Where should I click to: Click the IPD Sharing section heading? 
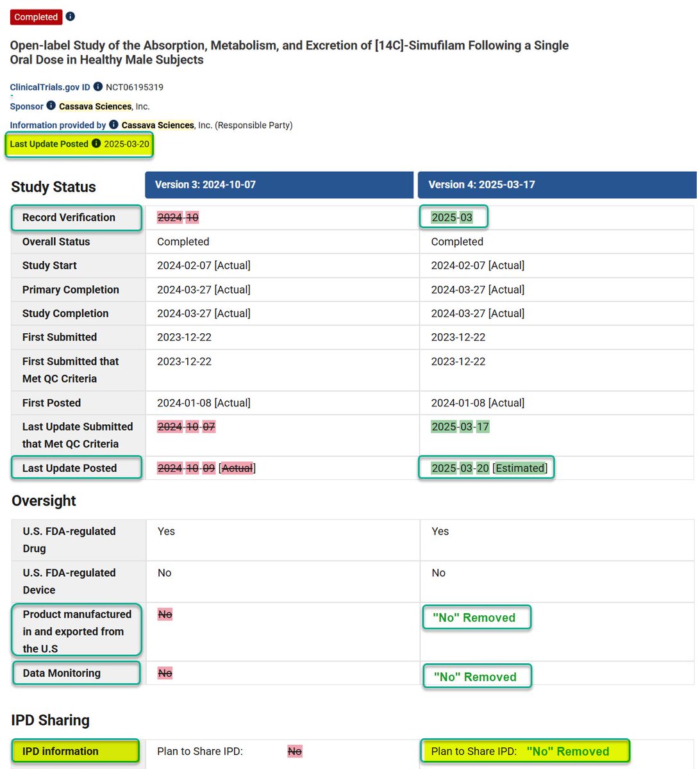click(x=51, y=720)
